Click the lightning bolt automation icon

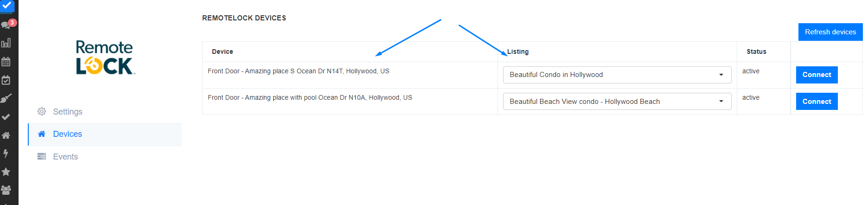tap(6, 154)
